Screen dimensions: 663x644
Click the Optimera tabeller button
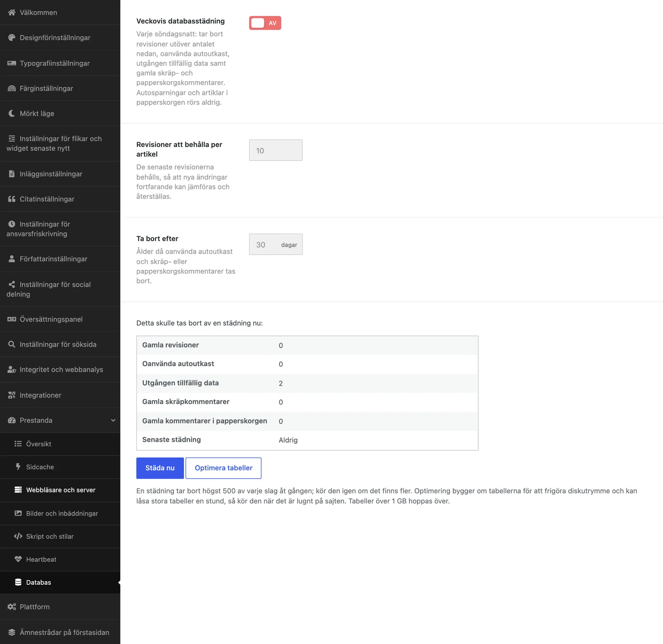pyautogui.click(x=223, y=468)
